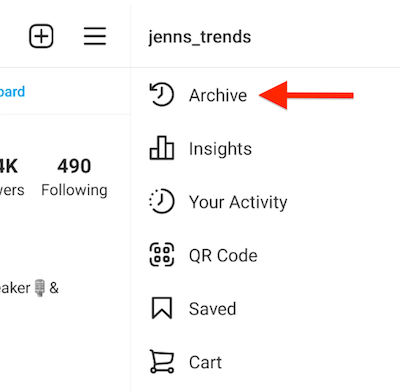Image resolution: width=400 pixels, height=392 pixels.
Task: Select Saved from the side menu
Action: coord(212,309)
